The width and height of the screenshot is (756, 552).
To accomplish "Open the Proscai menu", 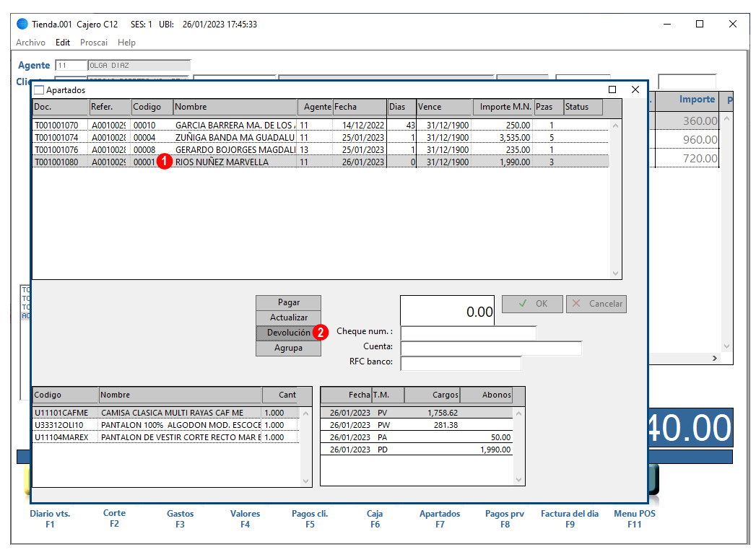I will (x=94, y=43).
